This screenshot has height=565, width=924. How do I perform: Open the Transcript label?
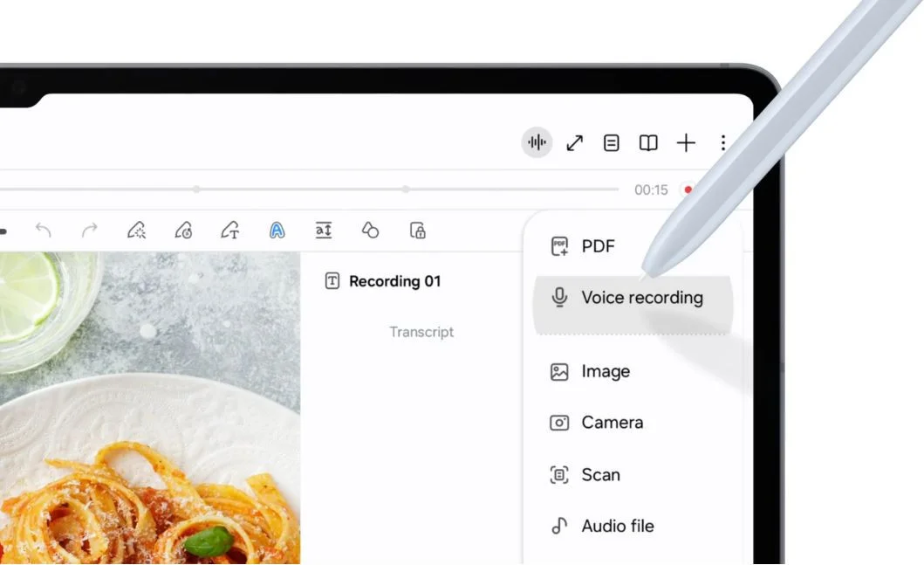tap(421, 332)
